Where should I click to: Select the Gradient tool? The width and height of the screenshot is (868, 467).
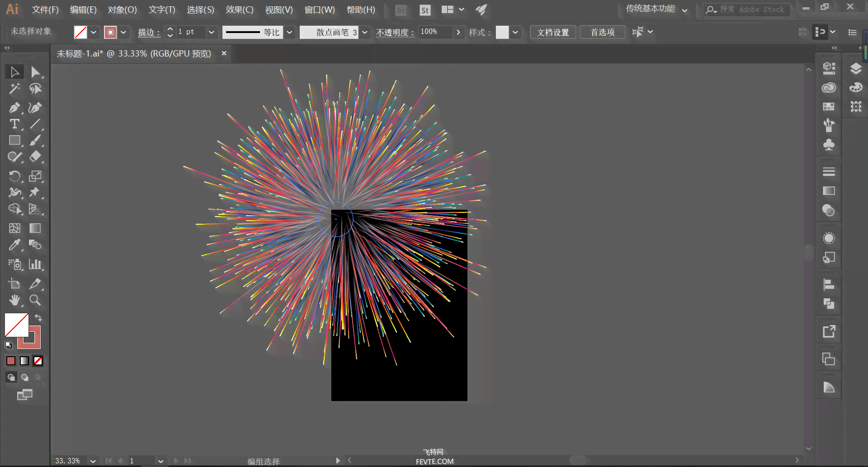(x=35, y=228)
